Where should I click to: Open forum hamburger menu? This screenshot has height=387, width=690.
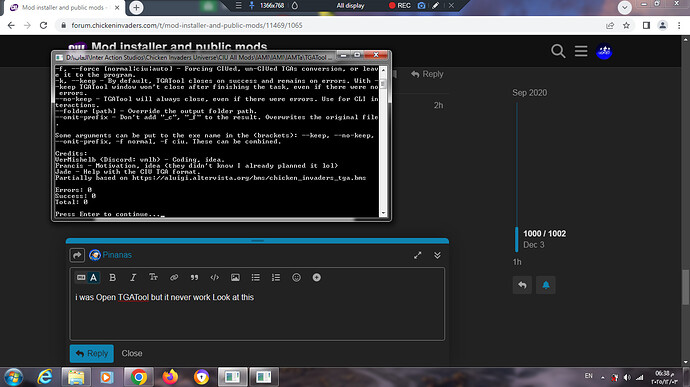[x=581, y=52]
